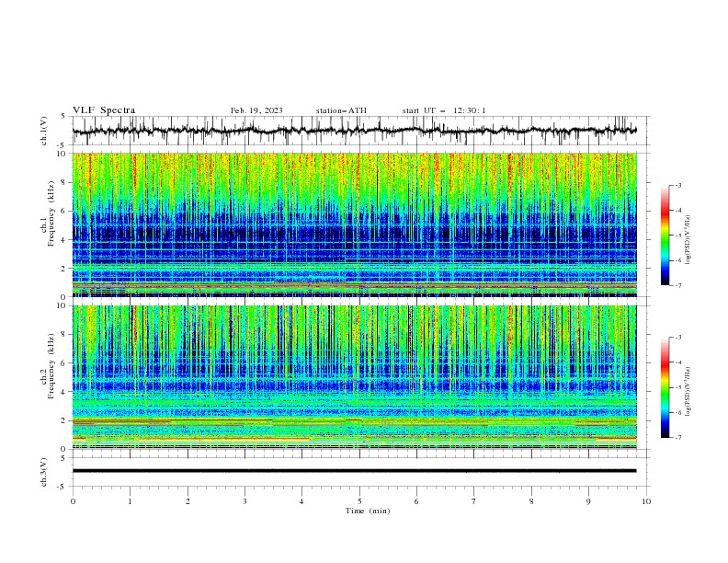Click the '-7' label on upper colorbar
Viewport: 728px width, 563px height.
click(x=678, y=285)
